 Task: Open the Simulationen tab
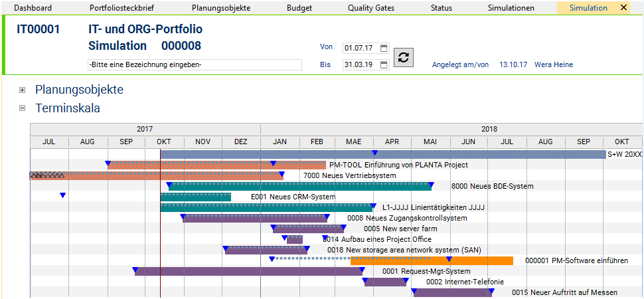click(511, 8)
